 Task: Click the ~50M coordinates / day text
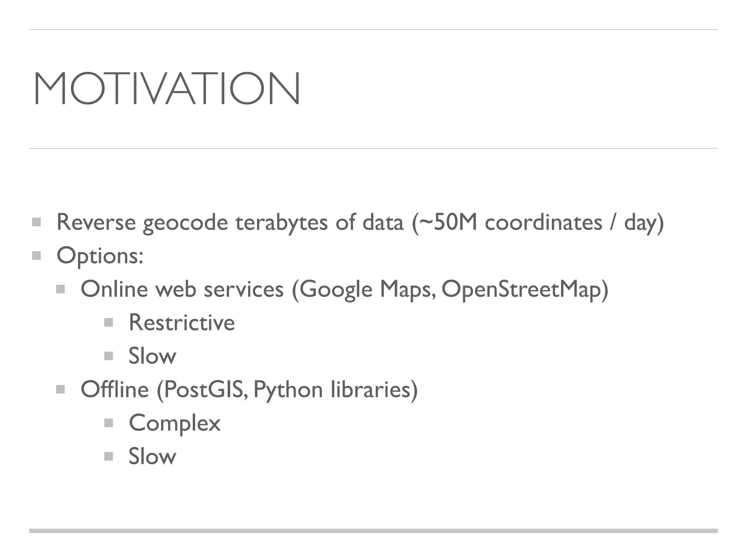coord(538,222)
